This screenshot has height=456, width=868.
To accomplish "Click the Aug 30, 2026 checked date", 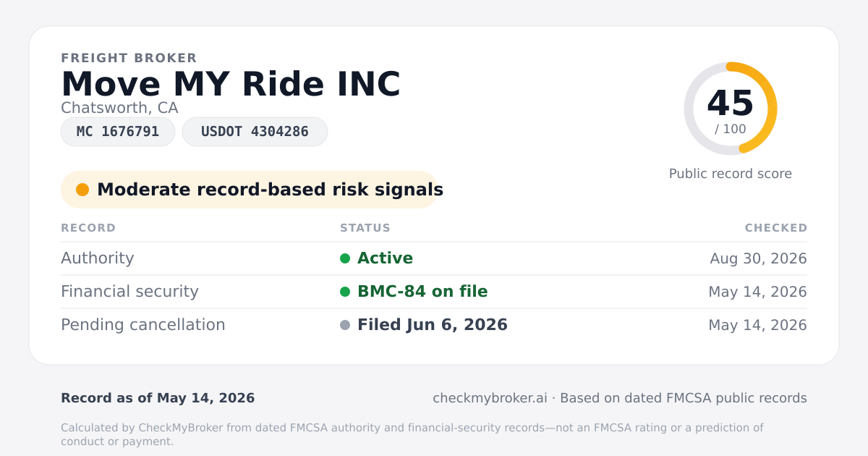I will pyautogui.click(x=758, y=258).
